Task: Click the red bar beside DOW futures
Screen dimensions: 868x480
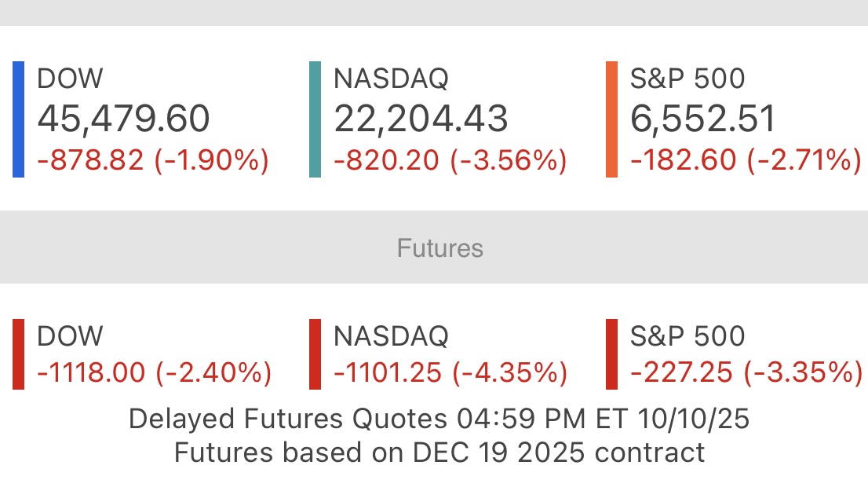Action: pos(19,354)
